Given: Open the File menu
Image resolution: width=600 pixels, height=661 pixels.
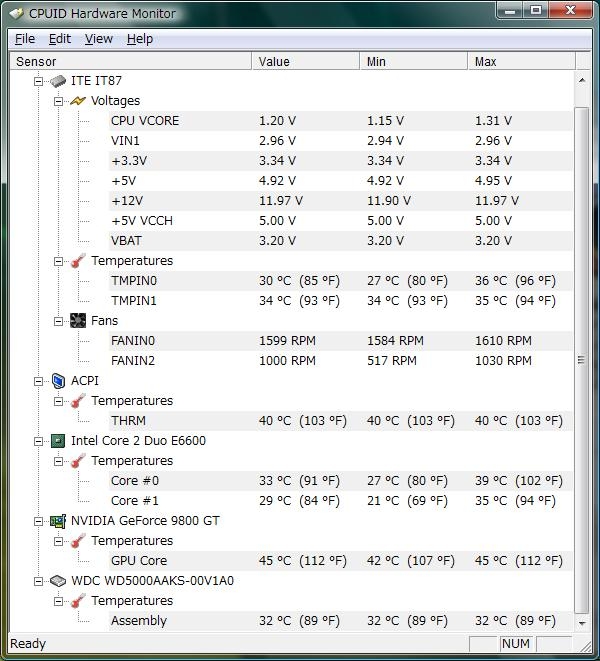Looking at the screenshot, I should [25, 39].
